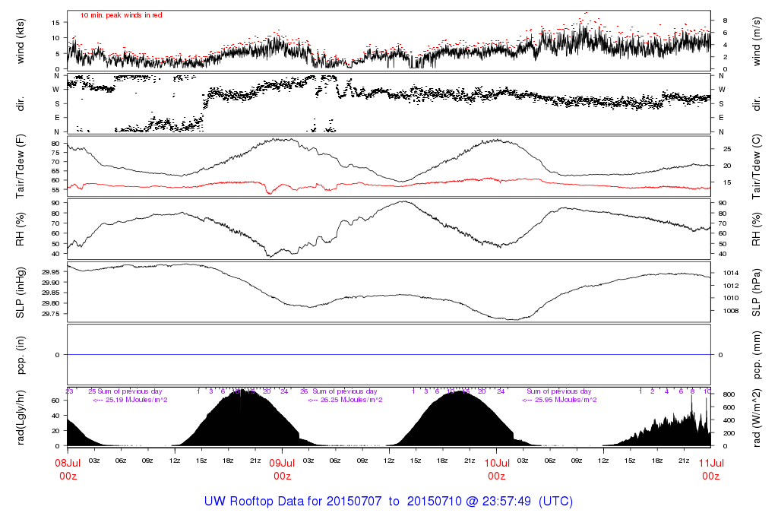
Task: Click the "25.95 MJoules/m^2" daily radiation sum
Action: (x=565, y=400)
